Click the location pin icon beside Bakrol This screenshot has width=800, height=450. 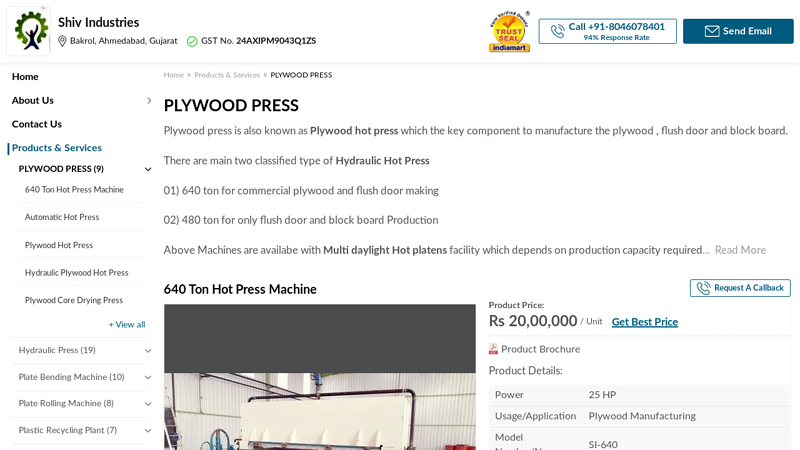point(62,41)
